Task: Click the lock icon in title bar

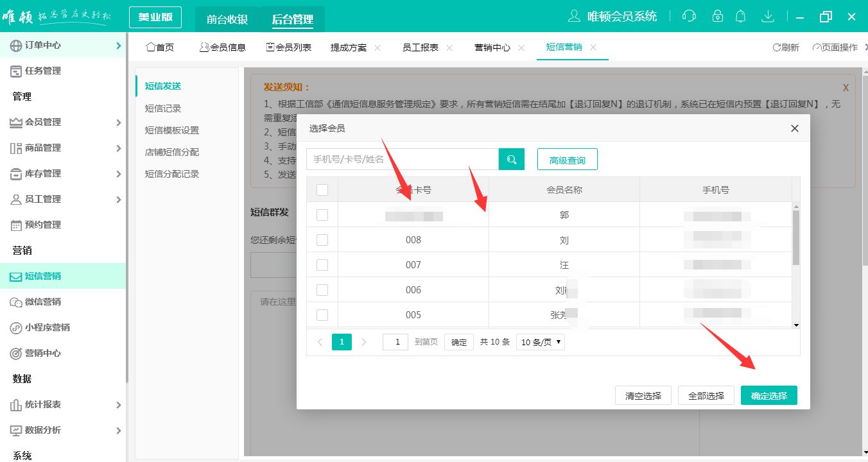Action: pos(717,15)
